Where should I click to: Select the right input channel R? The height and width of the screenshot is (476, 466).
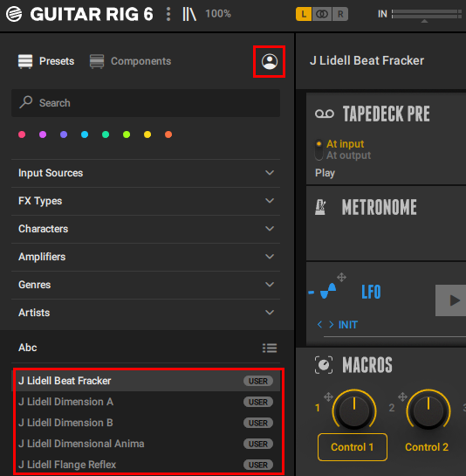(x=340, y=14)
